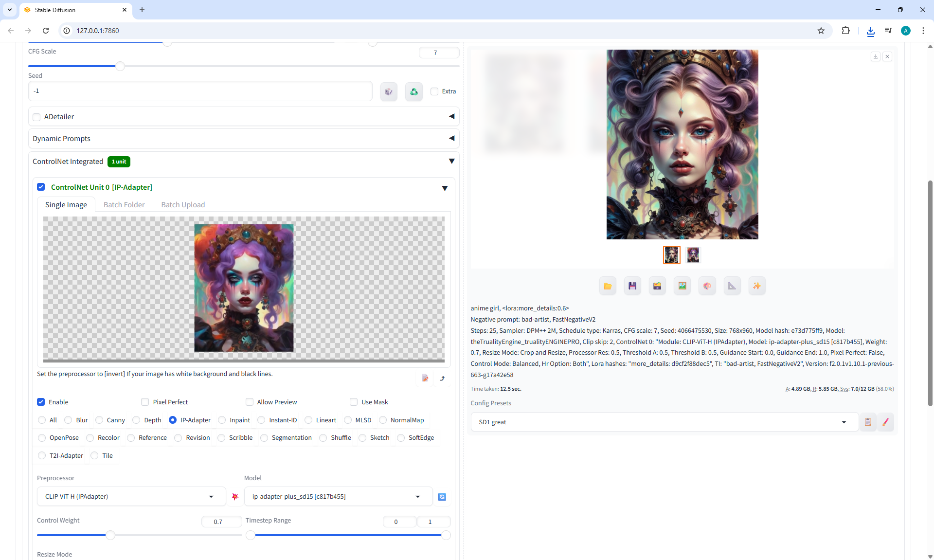The height and width of the screenshot is (560, 934).
Task: Tick the Allow Preview checkbox
Action: point(250,402)
